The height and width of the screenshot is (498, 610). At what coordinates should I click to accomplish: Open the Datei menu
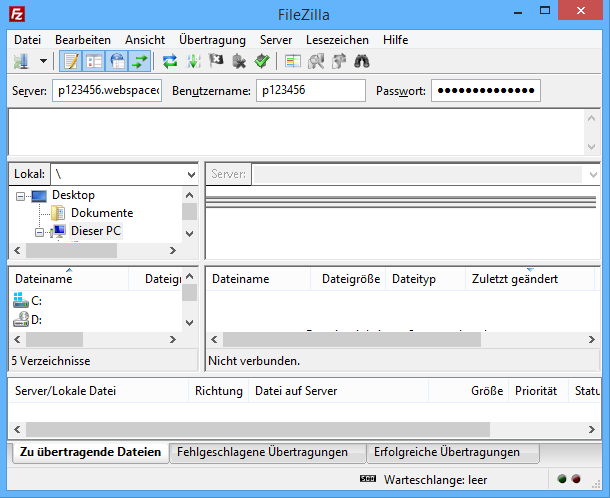pyautogui.click(x=27, y=40)
